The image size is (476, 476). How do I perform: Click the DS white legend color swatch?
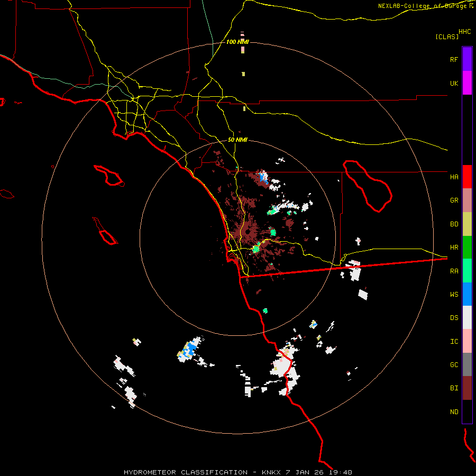(467, 318)
